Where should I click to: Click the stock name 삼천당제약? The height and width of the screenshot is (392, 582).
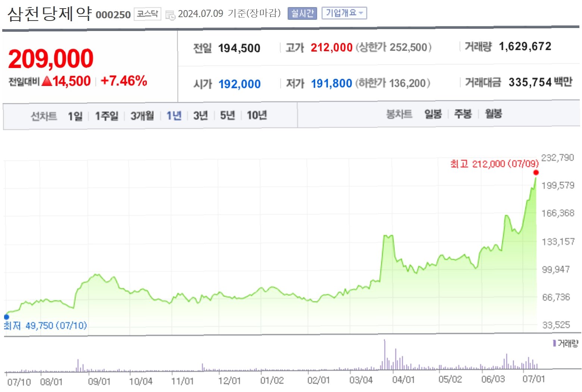tap(50, 14)
